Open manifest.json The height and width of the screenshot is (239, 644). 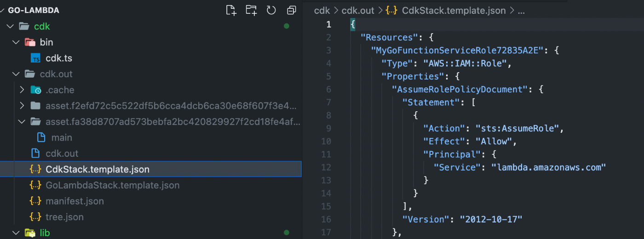tap(75, 201)
